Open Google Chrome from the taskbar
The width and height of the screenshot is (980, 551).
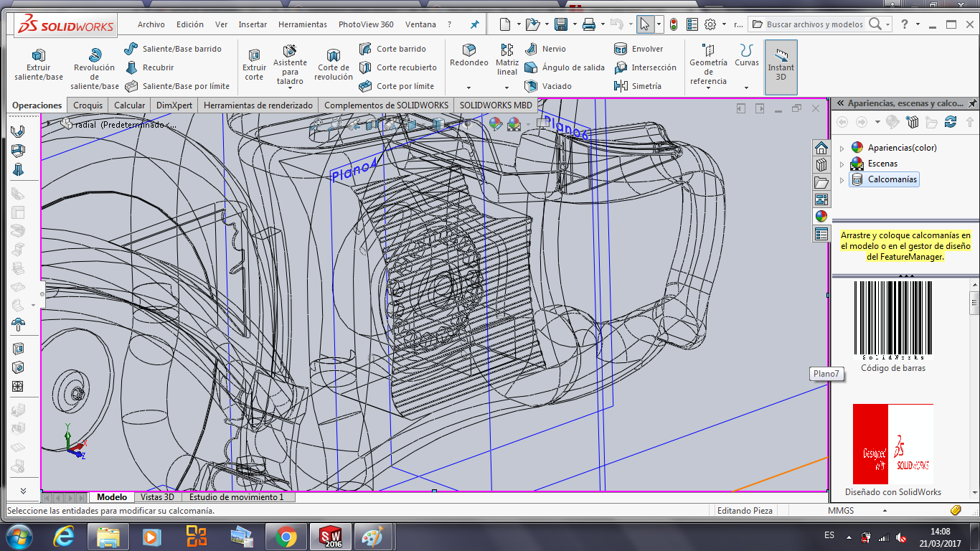click(x=286, y=537)
